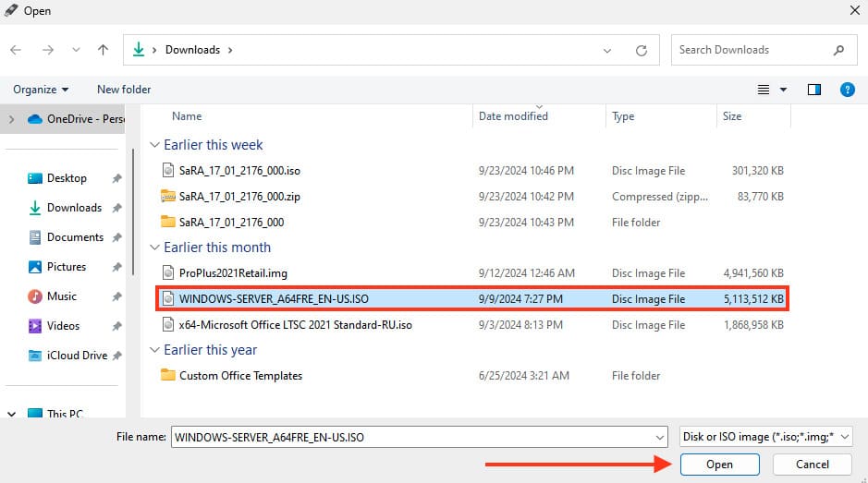Click the view layout options icon
868x483 pixels.
(764, 90)
